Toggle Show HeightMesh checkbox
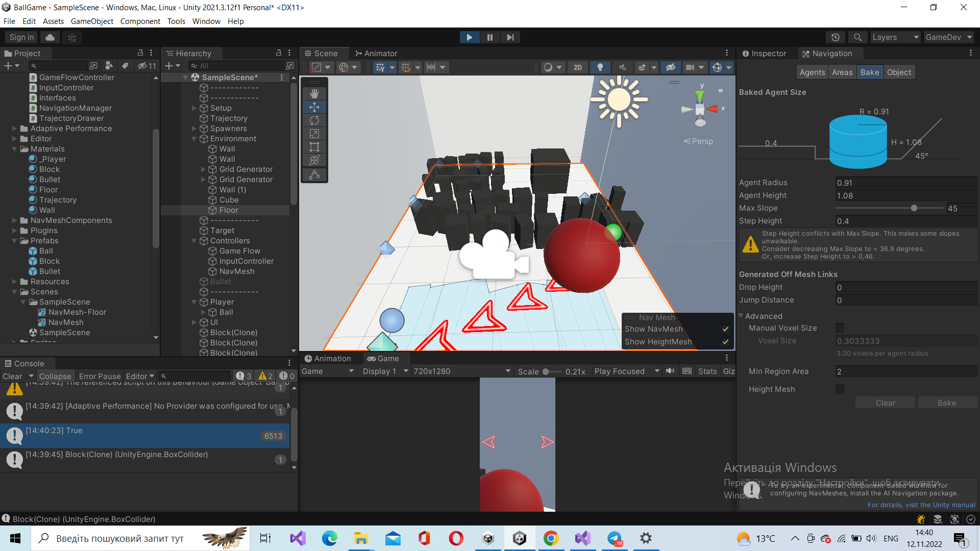980x551 pixels. pos(725,342)
